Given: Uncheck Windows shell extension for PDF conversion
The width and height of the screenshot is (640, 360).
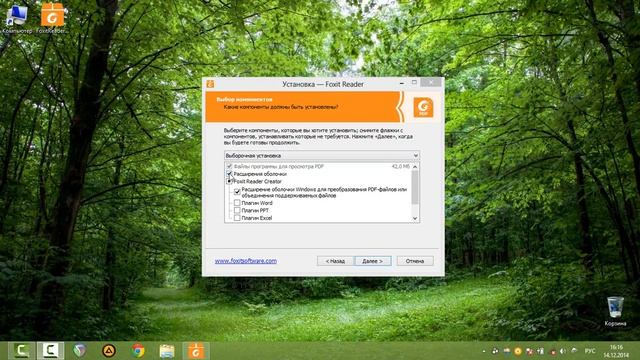Looking at the screenshot, I should tap(237, 192).
